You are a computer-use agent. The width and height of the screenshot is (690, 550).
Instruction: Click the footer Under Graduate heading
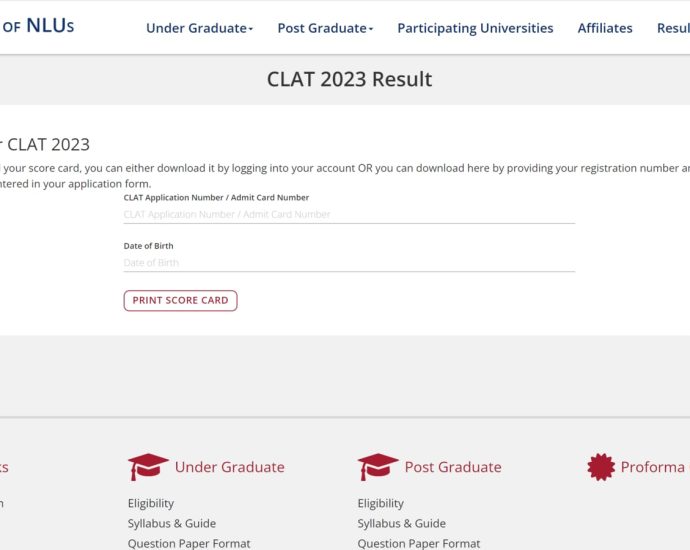click(229, 467)
